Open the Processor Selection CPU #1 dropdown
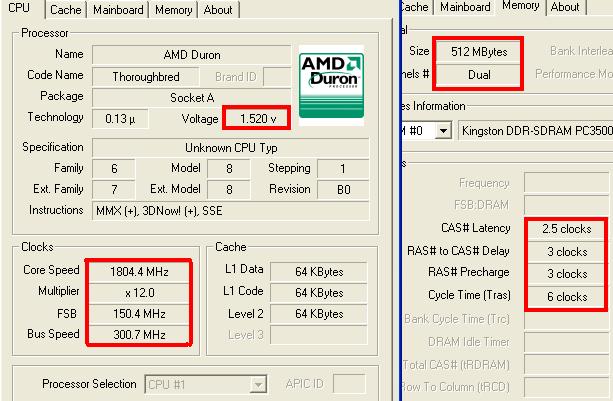613x401 pixels. coord(206,385)
